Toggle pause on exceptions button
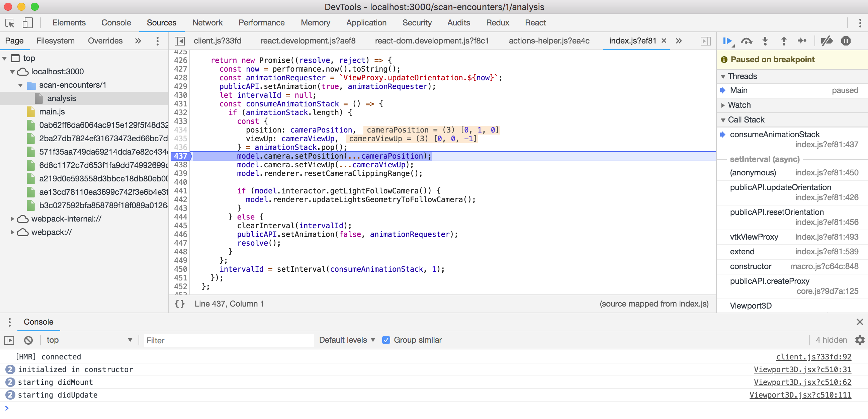 [846, 41]
